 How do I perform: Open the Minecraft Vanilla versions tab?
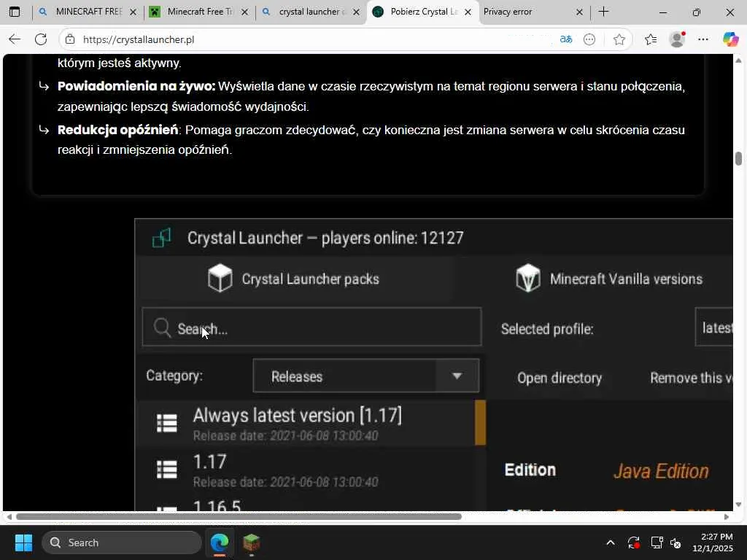pos(609,279)
